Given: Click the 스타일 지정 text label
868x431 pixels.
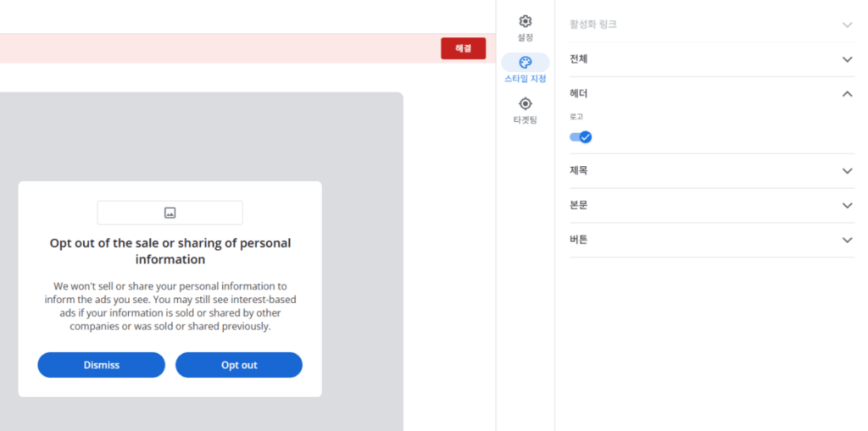Looking at the screenshot, I should coord(525,79).
